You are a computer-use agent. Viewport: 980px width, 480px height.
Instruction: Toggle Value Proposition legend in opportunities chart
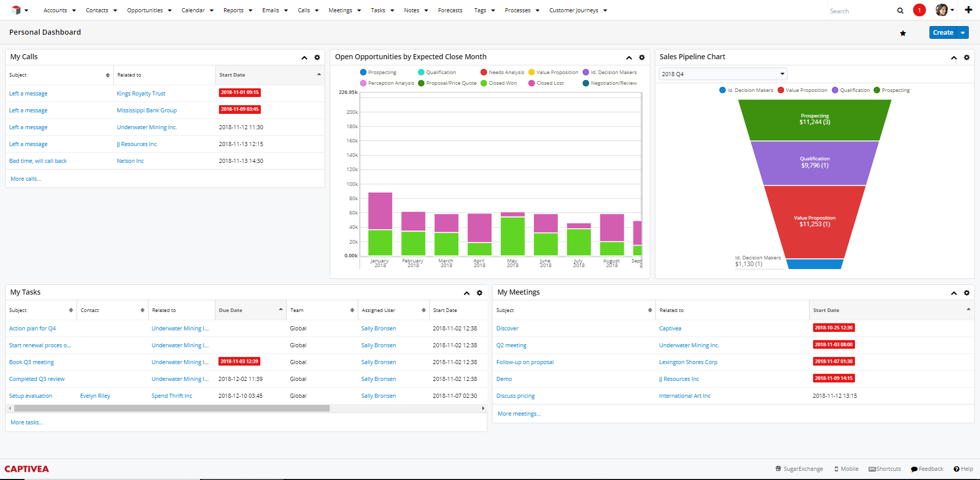[x=553, y=73]
